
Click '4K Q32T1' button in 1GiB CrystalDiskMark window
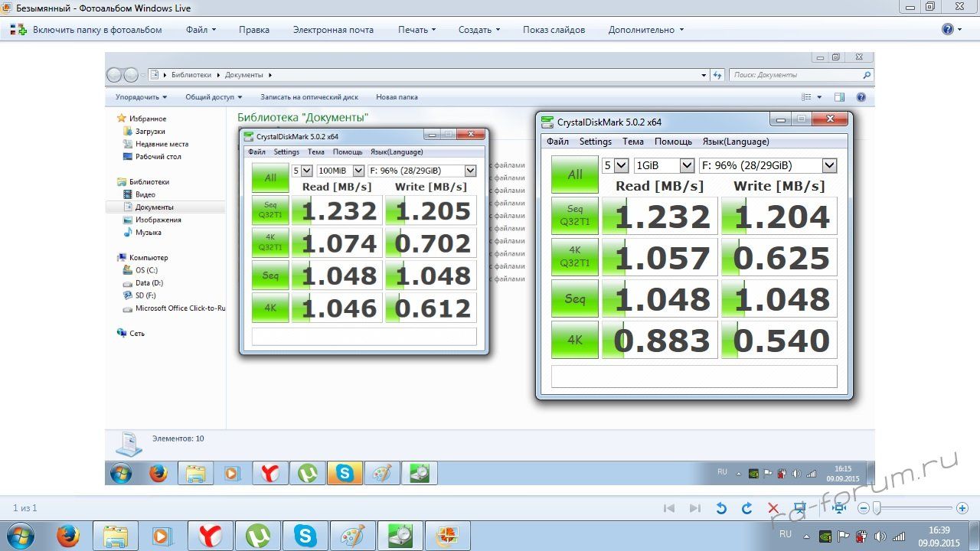click(x=575, y=257)
